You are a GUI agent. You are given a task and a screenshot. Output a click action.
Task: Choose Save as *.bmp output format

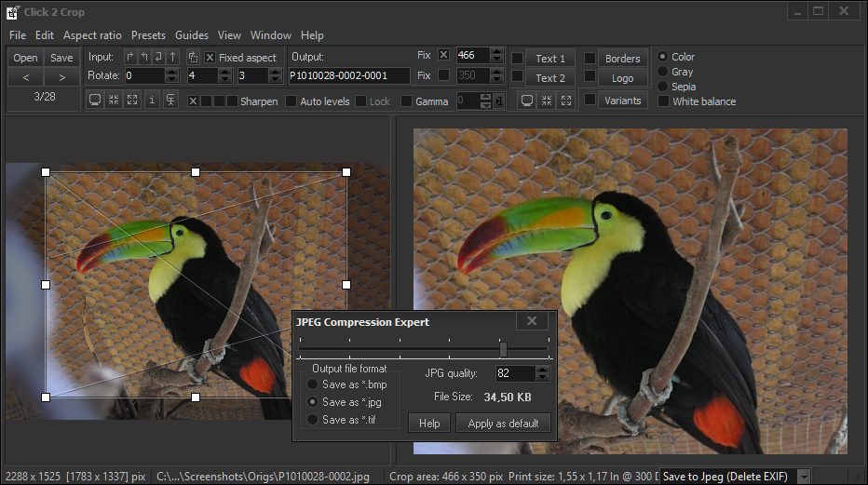312,384
